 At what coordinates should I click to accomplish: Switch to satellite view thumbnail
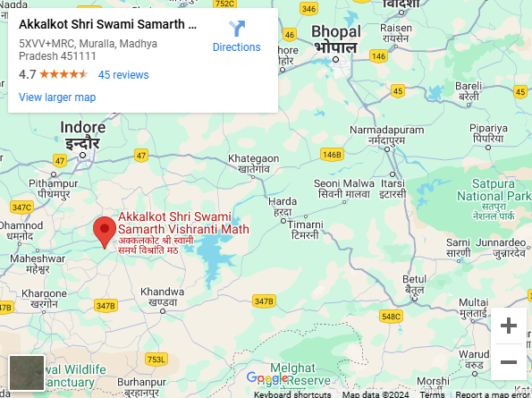pos(27,373)
